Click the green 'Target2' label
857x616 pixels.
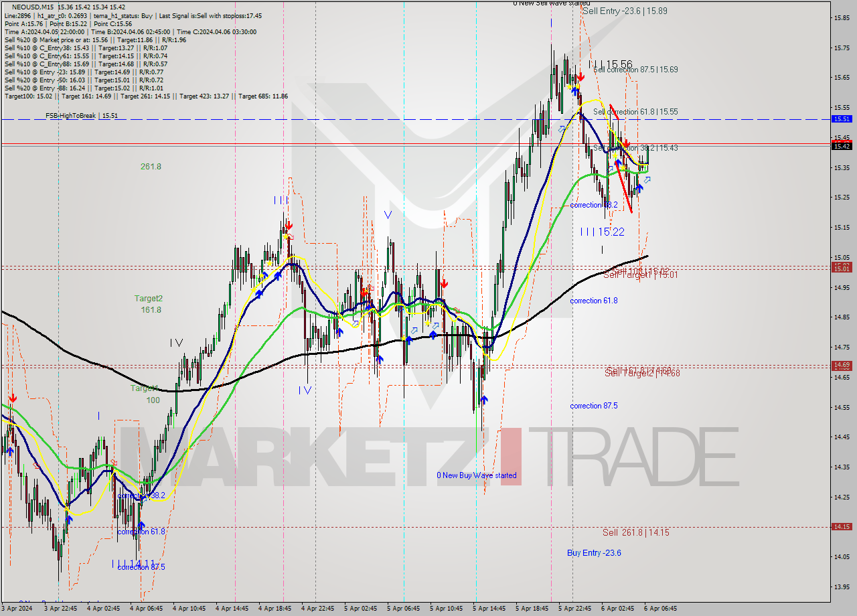pyautogui.click(x=148, y=299)
